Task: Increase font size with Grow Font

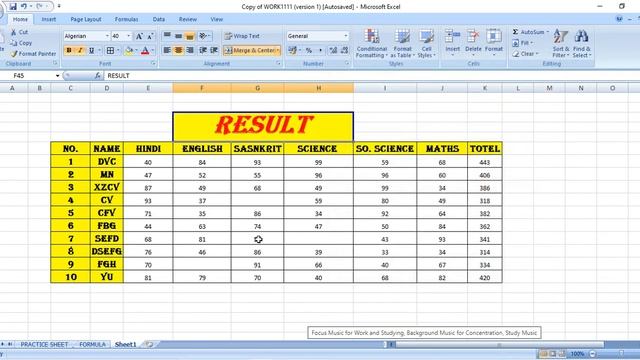Action: point(139,36)
